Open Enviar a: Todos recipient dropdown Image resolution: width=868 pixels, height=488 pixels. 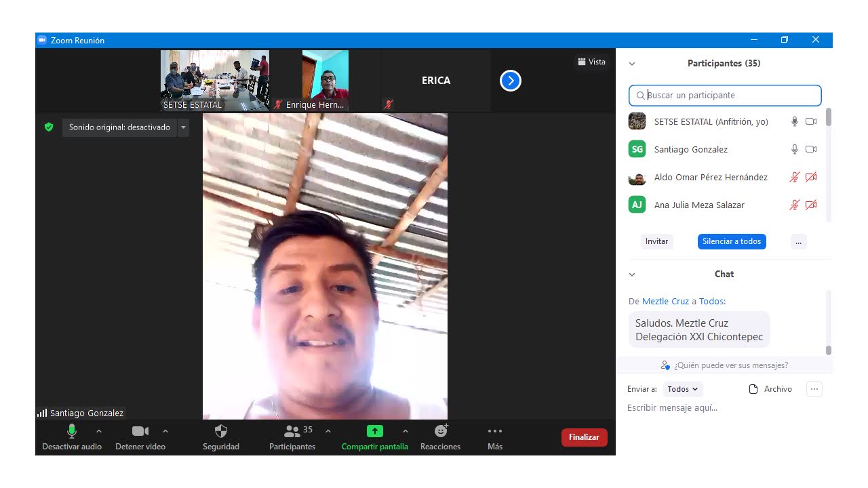683,389
